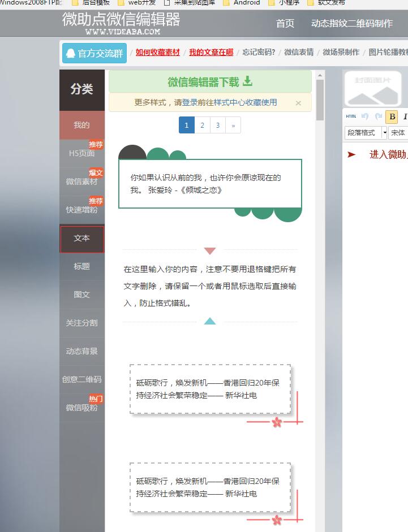This screenshot has height=532, width=408.
Task: Go to page 2 of templates
Action: tap(202, 126)
